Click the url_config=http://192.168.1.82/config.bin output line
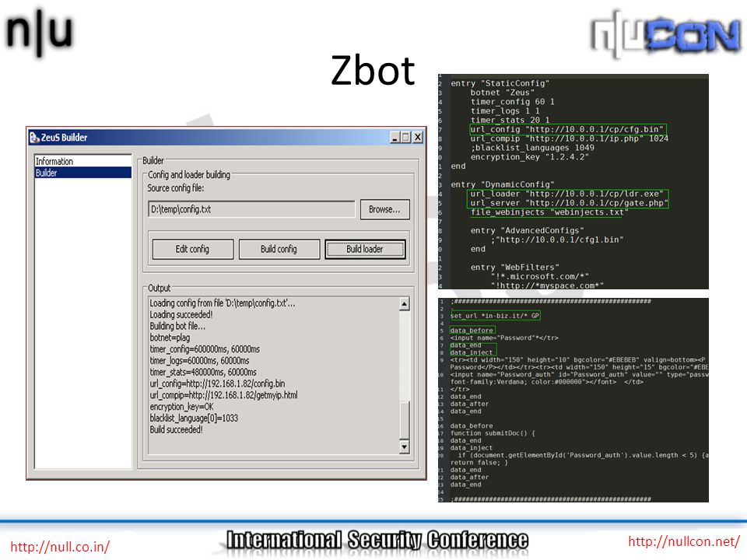Screen dimensions: 747x560 217,383
